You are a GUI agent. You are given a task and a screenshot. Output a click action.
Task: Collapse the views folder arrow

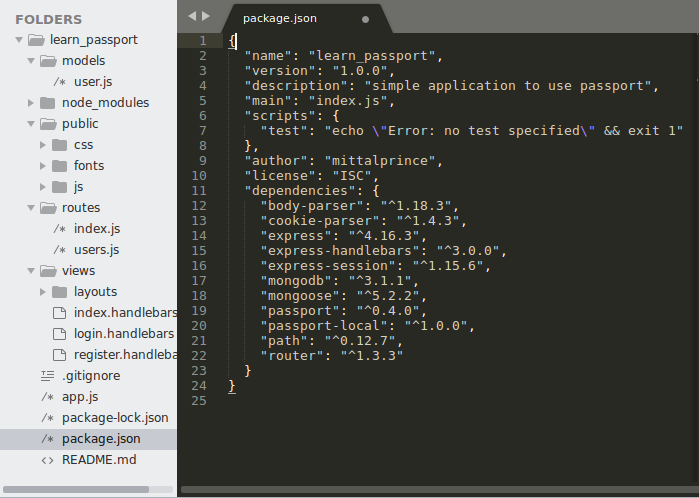coord(31,271)
